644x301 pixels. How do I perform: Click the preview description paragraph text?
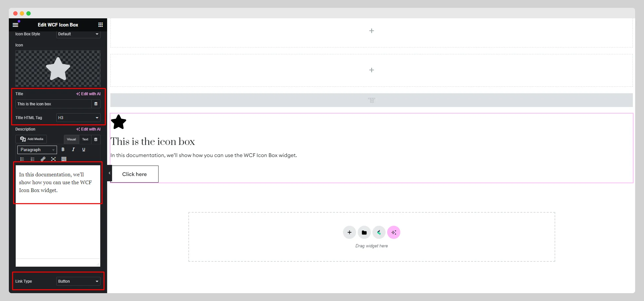point(204,155)
